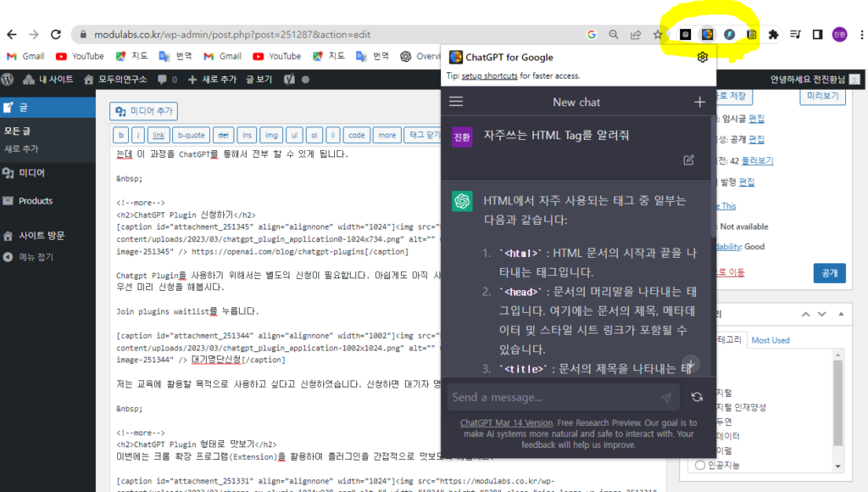Open the purple profile avatar
868x492 pixels.
click(x=839, y=34)
